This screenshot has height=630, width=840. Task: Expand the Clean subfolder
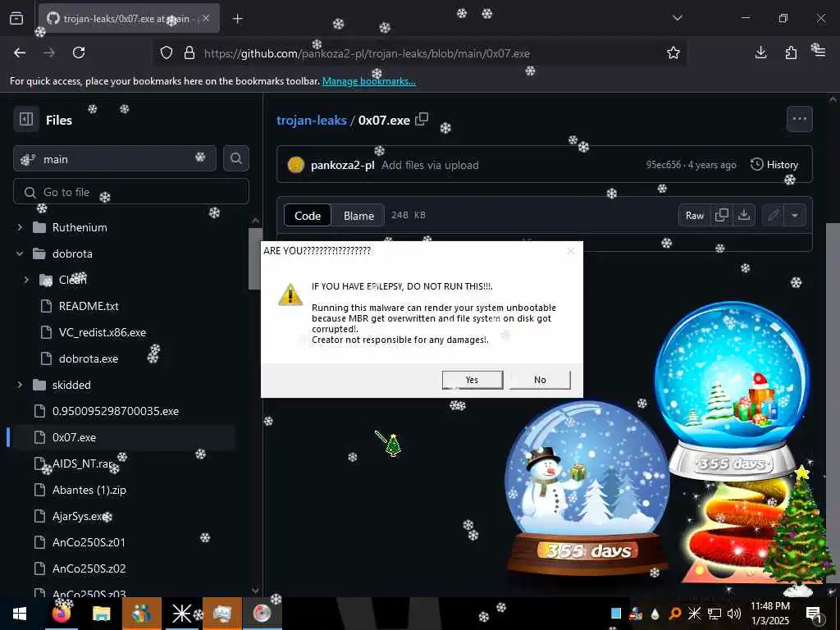point(26,280)
